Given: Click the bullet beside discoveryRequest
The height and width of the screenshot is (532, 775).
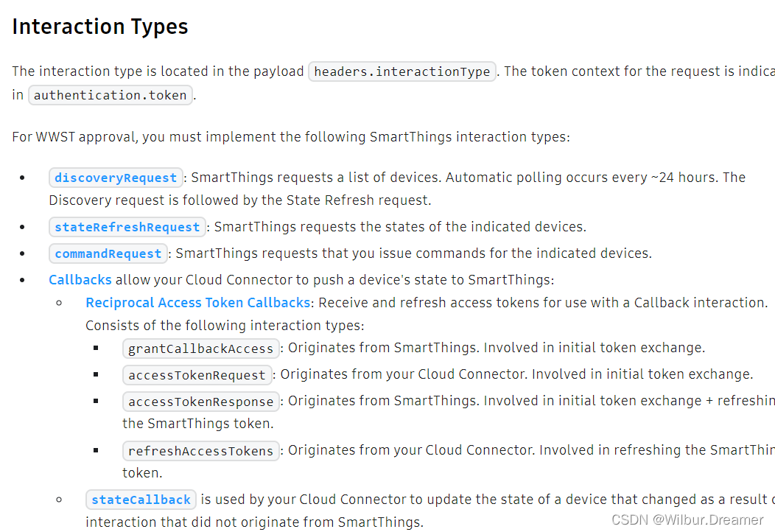Looking at the screenshot, I should click(23, 178).
